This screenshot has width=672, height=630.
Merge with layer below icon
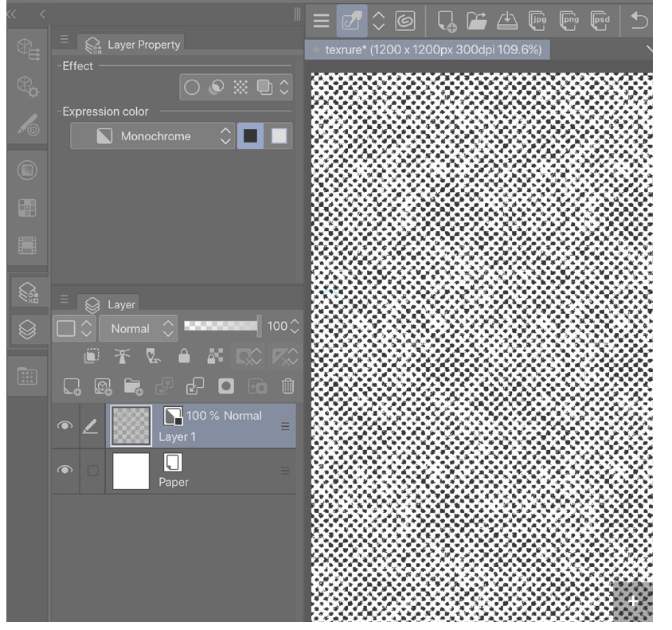coord(195,386)
